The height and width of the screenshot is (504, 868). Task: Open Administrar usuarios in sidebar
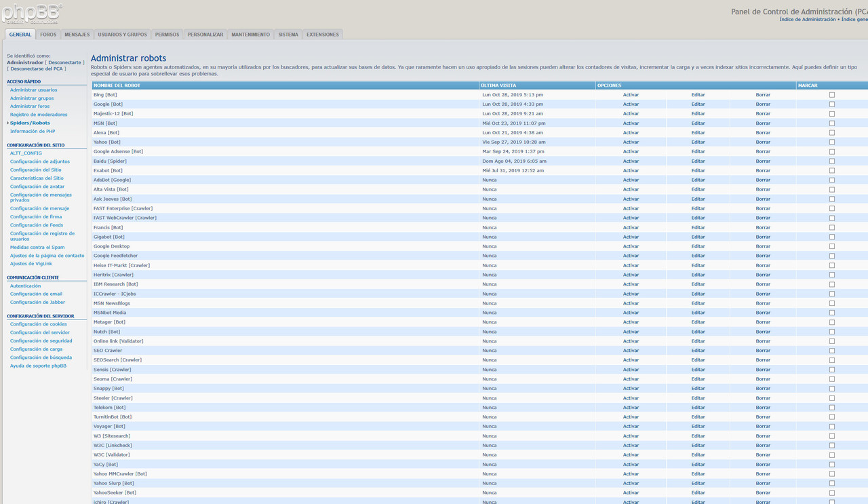tap(33, 90)
